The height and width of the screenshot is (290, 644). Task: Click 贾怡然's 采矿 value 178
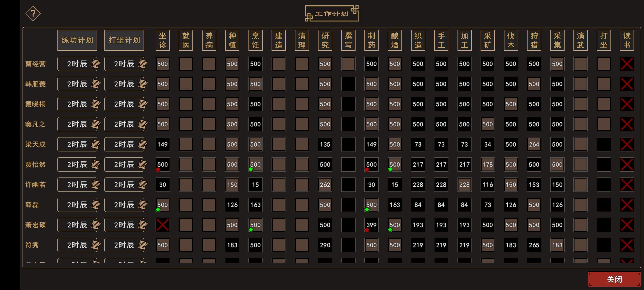tap(488, 165)
